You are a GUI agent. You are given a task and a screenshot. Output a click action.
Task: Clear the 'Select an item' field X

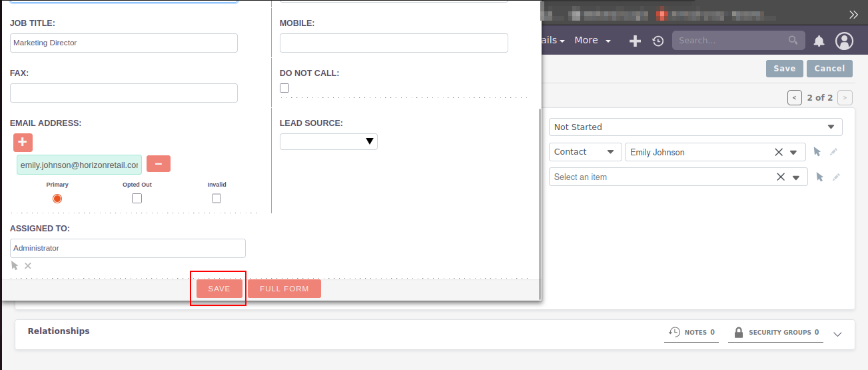point(781,177)
